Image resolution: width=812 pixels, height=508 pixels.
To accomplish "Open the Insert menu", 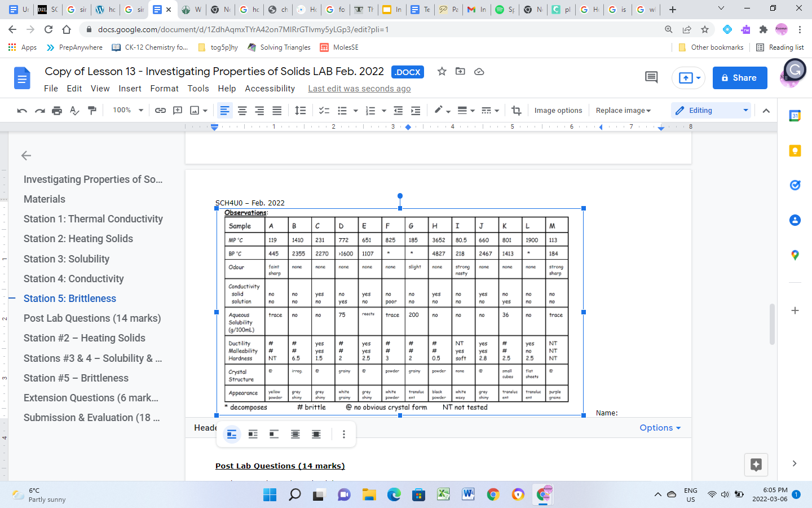I will pos(130,89).
